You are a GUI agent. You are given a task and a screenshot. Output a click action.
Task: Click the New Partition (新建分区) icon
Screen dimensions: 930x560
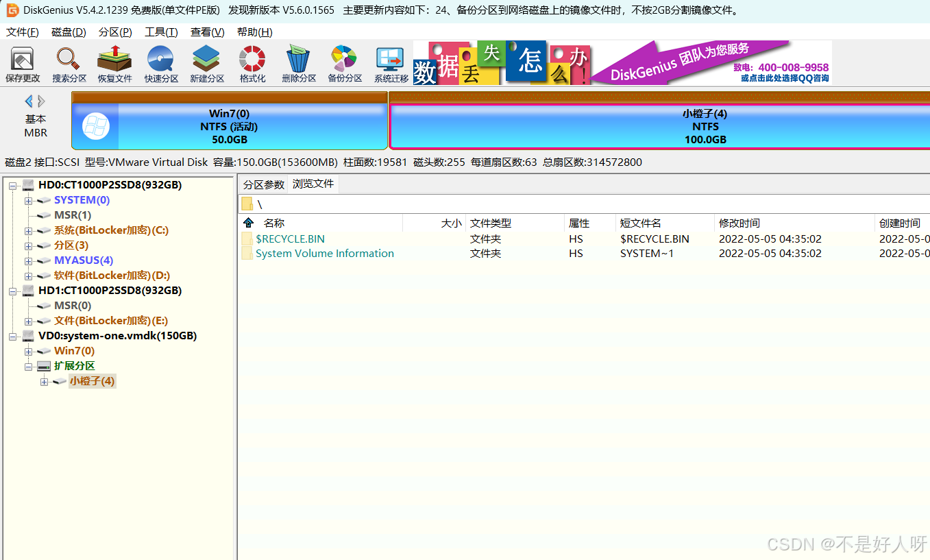point(207,64)
